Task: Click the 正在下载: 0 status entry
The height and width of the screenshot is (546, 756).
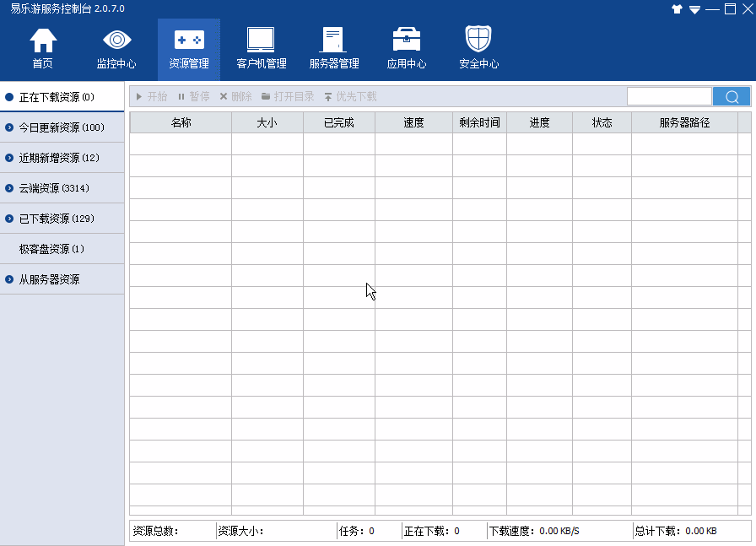Action: pos(431,531)
